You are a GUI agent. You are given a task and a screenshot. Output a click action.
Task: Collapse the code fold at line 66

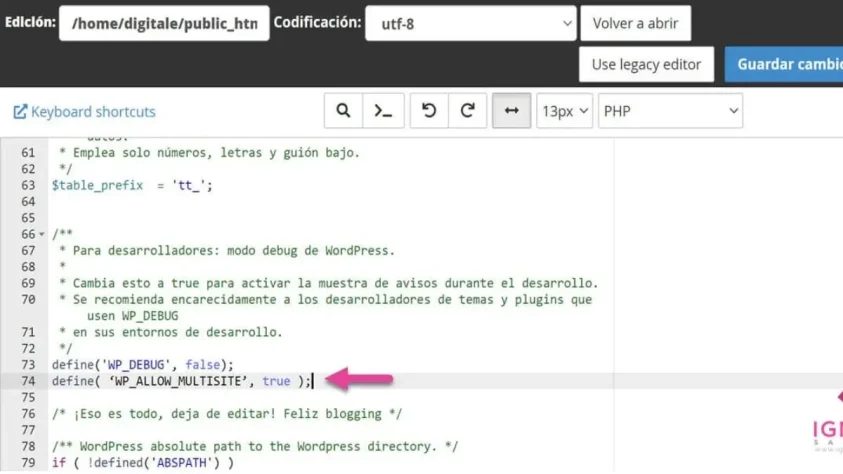42,234
